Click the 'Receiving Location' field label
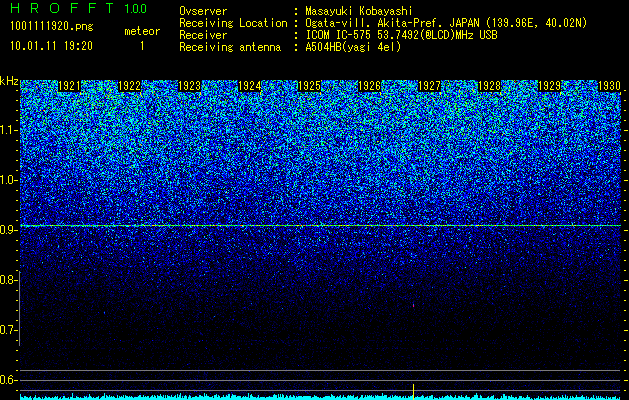Viewport: 629px width, 400px height. point(233,23)
